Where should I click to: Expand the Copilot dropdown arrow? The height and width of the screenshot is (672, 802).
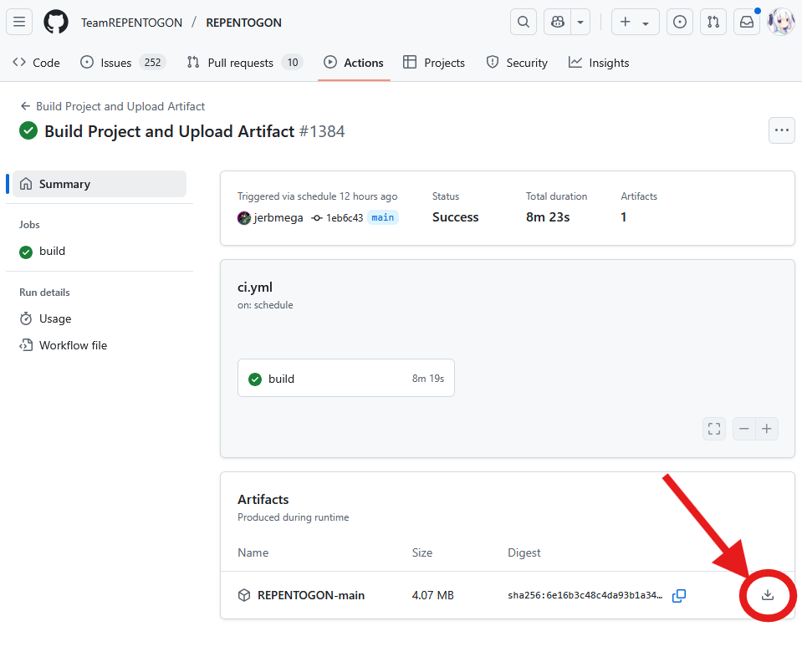pos(580,22)
